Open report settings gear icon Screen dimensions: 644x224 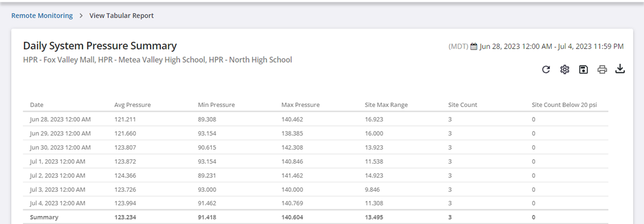tap(565, 69)
